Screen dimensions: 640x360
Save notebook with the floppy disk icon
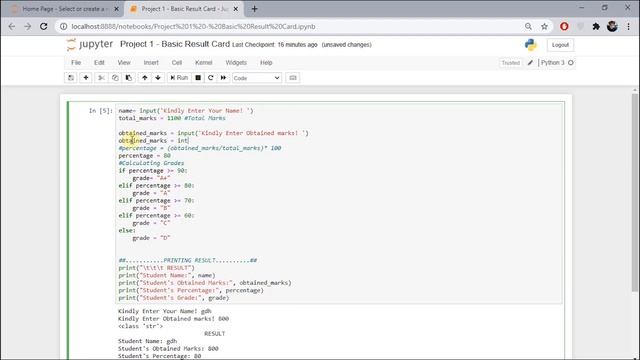coord(71,78)
